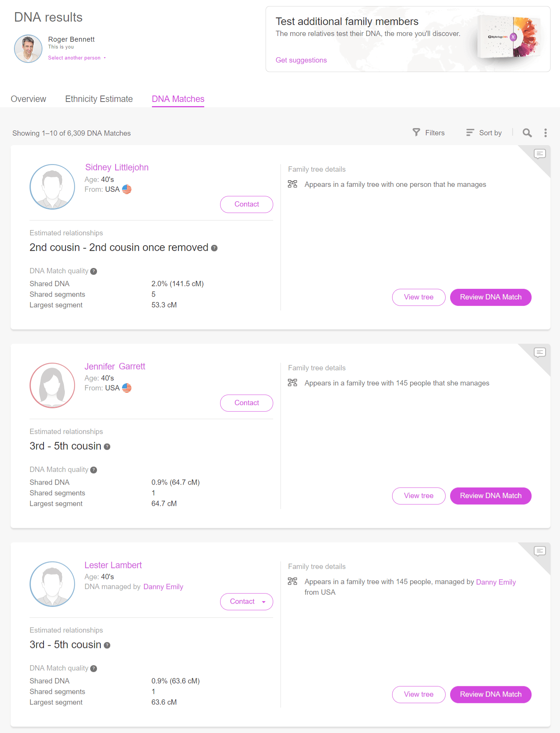The width and height of the screenshot is (560, 733).
Task: Expand the Select another person dropdown
Action: 77,58
